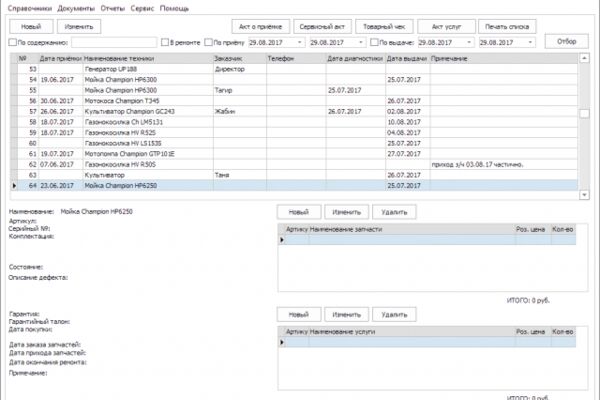Print the Акт о приёмке
This screenshot has height=400, width=600.
tap(261, 26)
